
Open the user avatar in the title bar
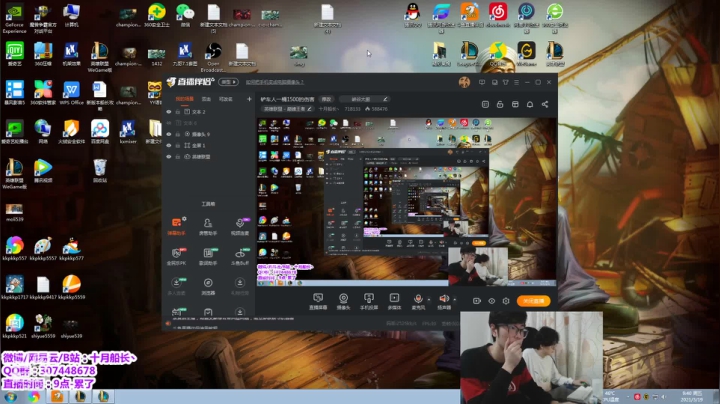[464, 82]
